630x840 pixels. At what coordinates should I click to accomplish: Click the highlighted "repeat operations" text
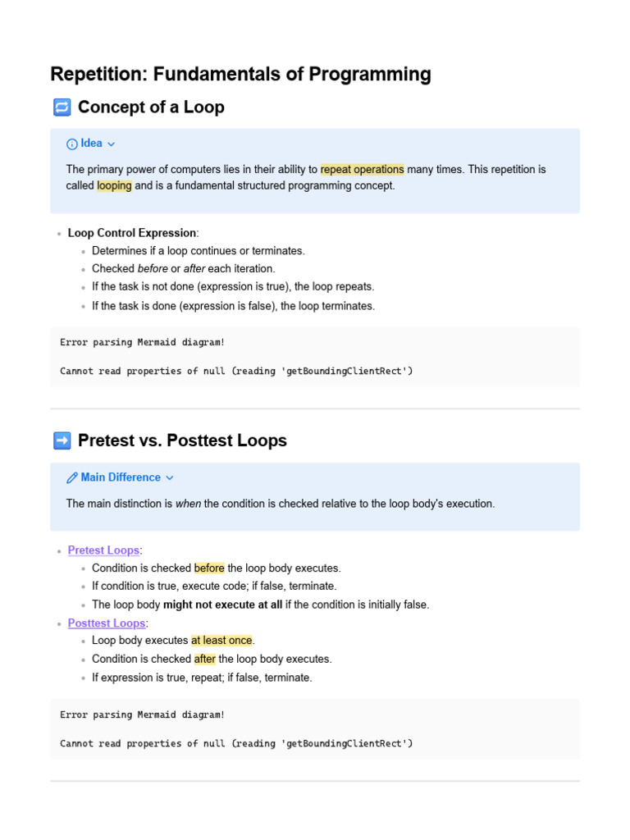(x=362, y=170)
